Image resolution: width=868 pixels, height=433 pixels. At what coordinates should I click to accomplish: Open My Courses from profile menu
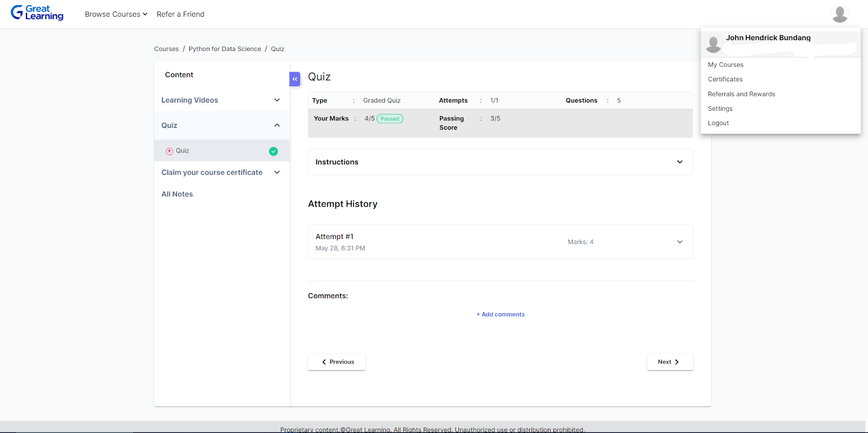pyautogui.click(x=725, y=65)
